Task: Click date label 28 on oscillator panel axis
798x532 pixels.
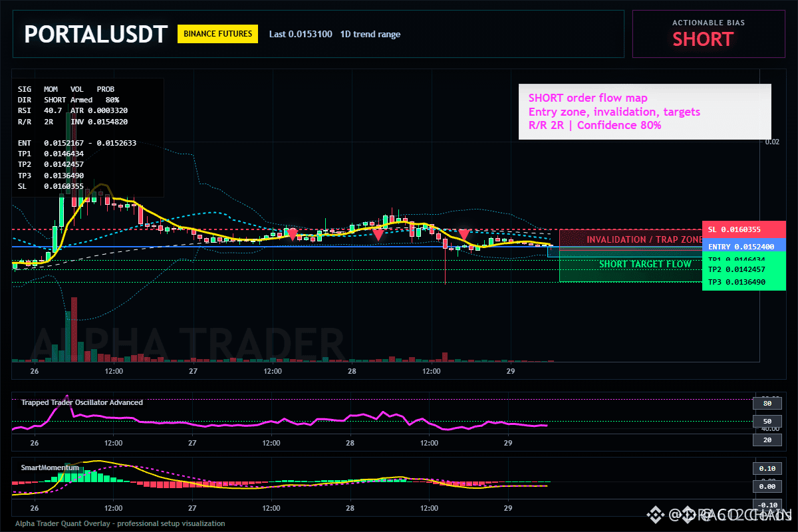Action: coord(350,443)
